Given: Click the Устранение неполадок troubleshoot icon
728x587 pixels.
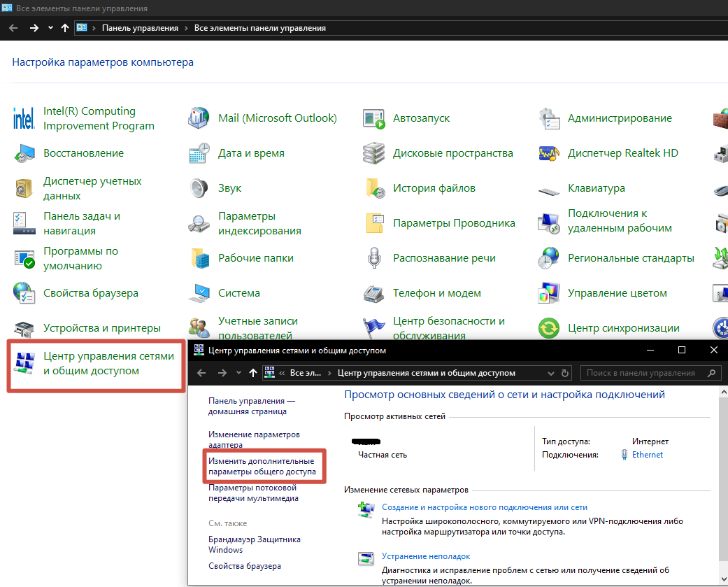Looking at the screenshot, I should 366,558.
